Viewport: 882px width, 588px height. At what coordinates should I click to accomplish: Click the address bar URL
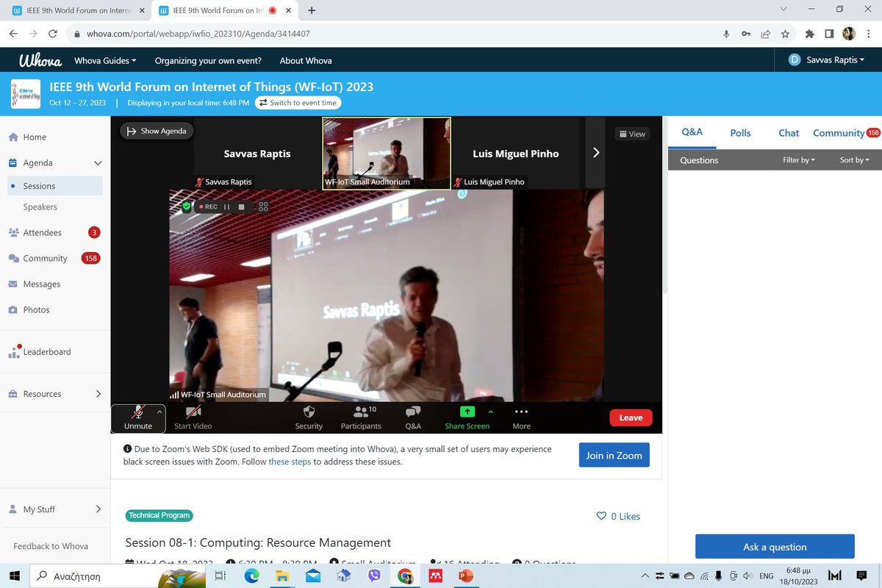(198, 34)
